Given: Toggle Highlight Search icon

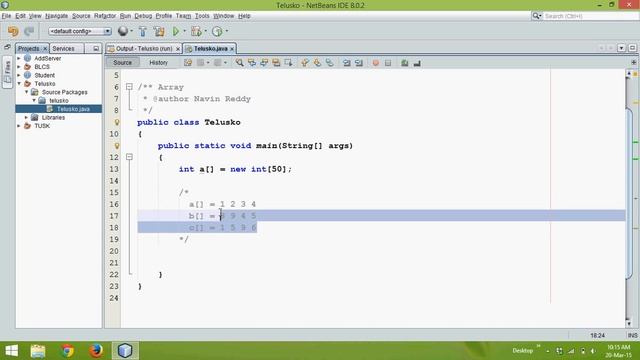Looking at the screenshot, I should pos(276,63).
